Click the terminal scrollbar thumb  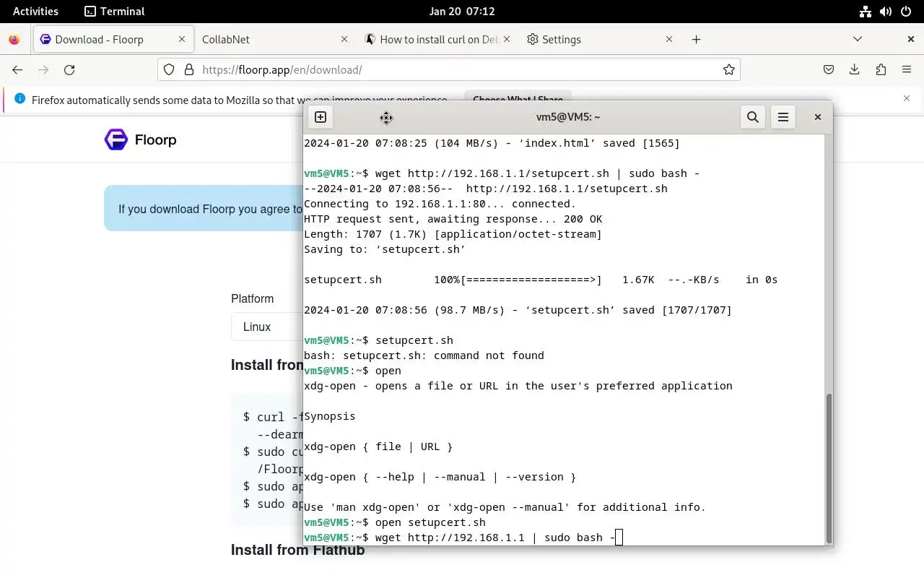829,468
